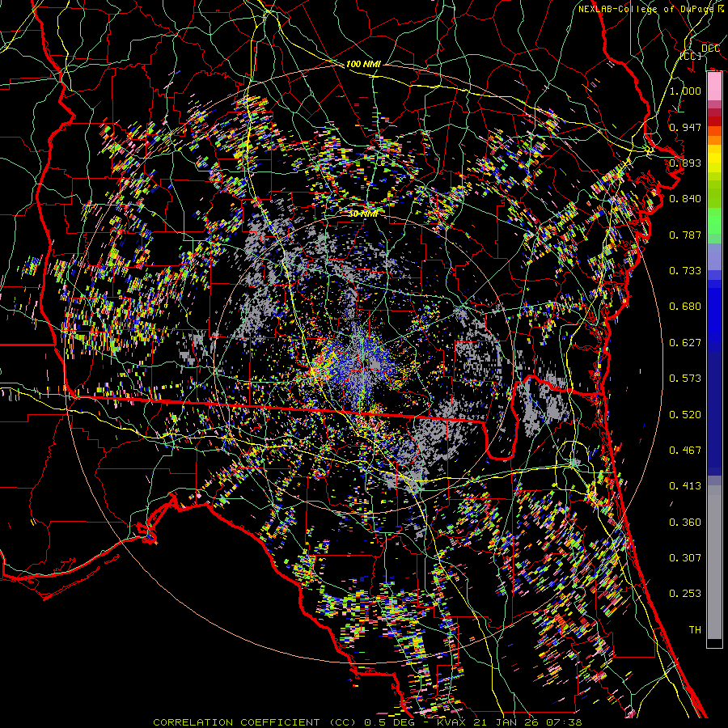Select the 0.413 legend value
Screen dimensions: 728x728
tap(685, 486)
